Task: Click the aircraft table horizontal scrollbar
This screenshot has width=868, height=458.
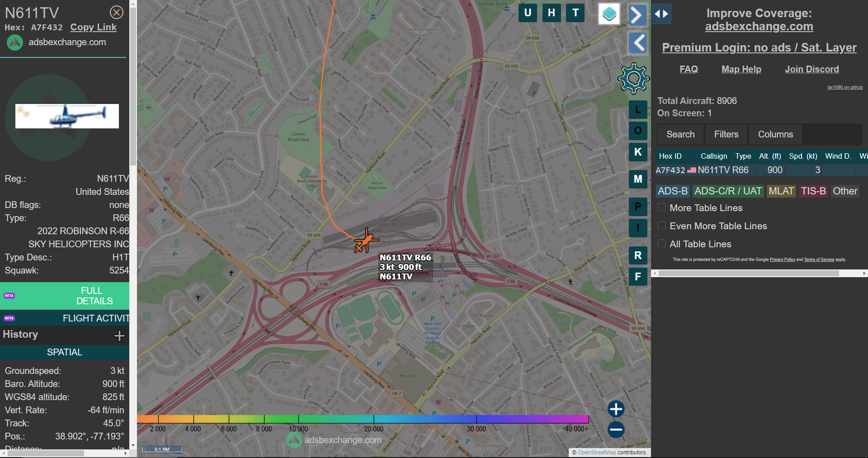Action: click(x=749, y=274)
